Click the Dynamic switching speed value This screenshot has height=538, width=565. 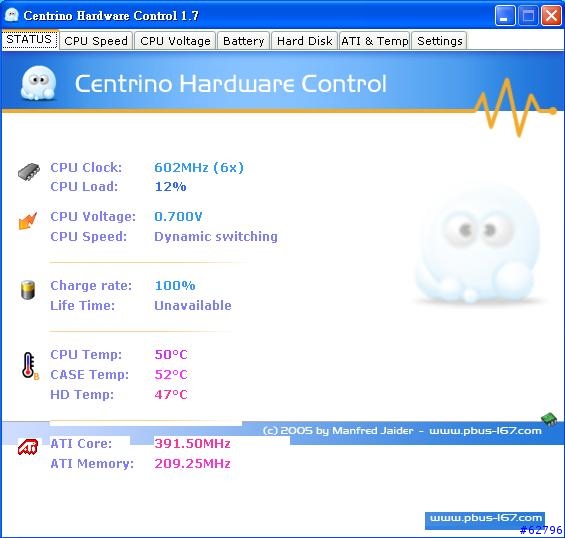coord(216,237)
